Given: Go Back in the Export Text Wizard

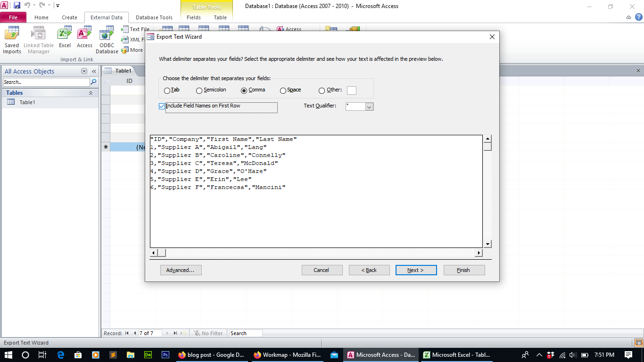Looking at the screenshot, I should (x=369, y=270).
